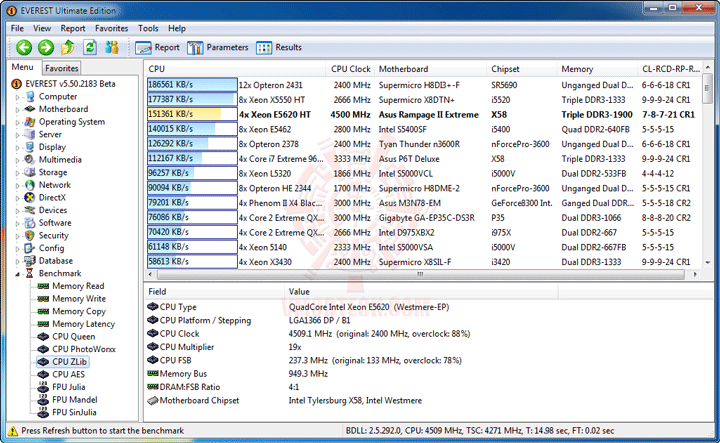Expand the Server tree node
Screen dimensions: 720x443
[x=17, y=135]
